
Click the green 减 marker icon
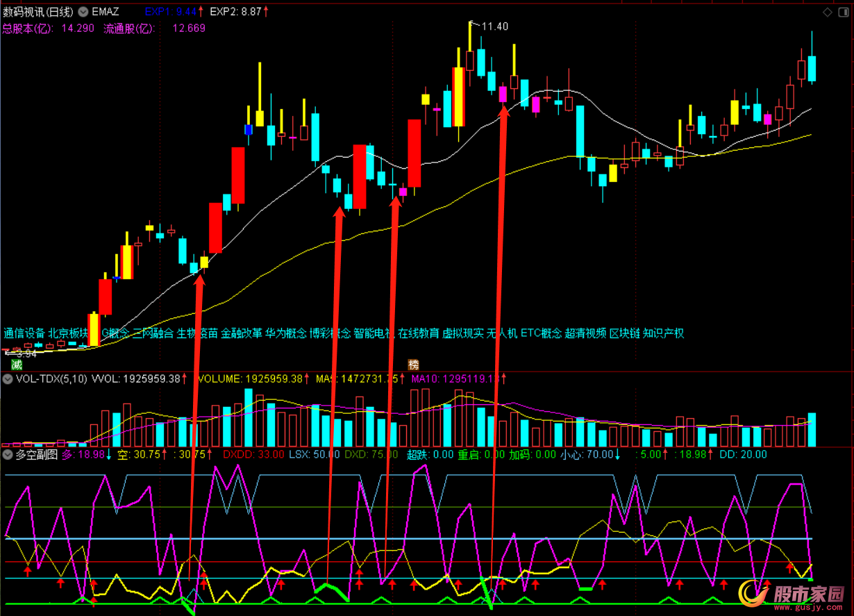tap(17, 365)
